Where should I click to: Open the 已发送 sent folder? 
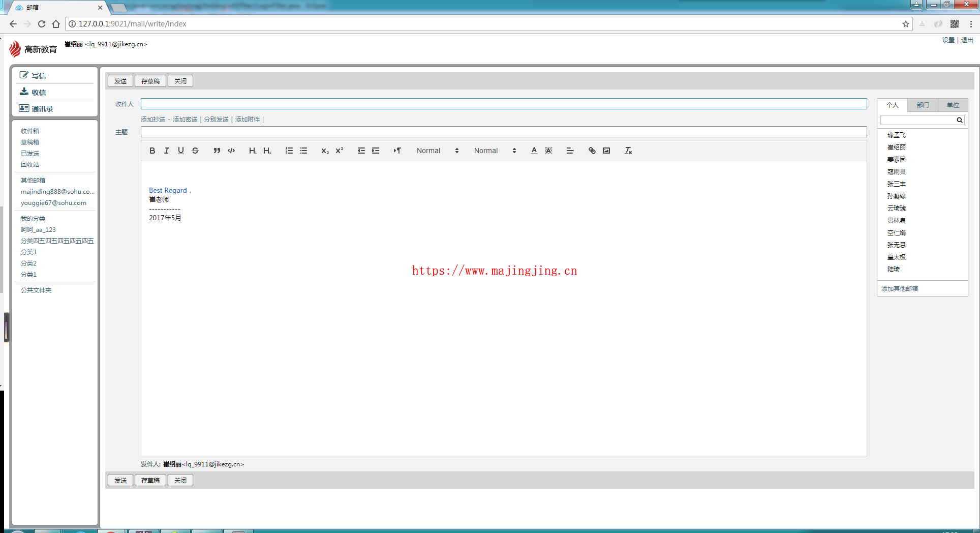pos(30,154)
